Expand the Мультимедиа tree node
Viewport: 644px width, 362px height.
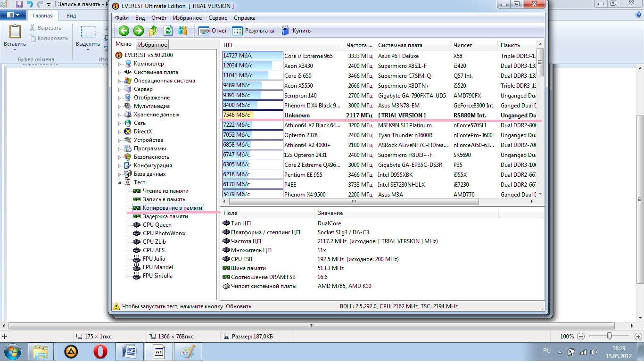pyautogui.click(x=120, y=107)
